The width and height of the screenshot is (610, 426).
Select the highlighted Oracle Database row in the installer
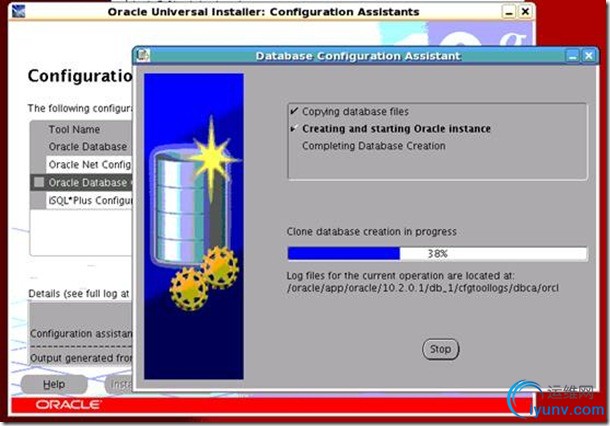(x=82, y=182)
